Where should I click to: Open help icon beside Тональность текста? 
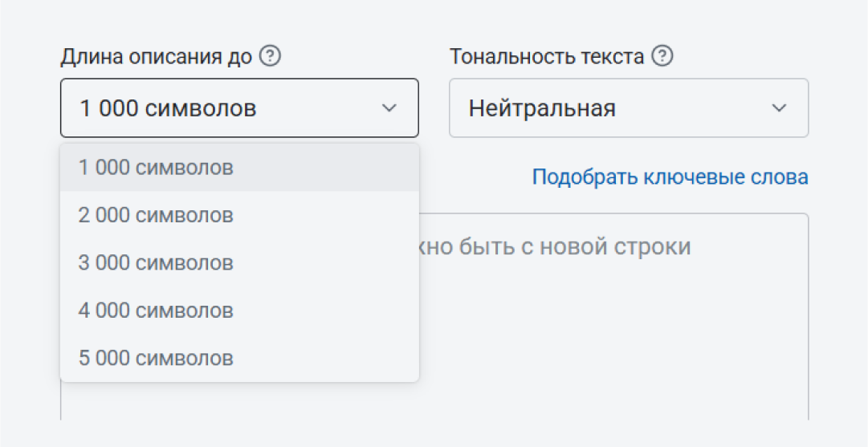click(662, 56)
